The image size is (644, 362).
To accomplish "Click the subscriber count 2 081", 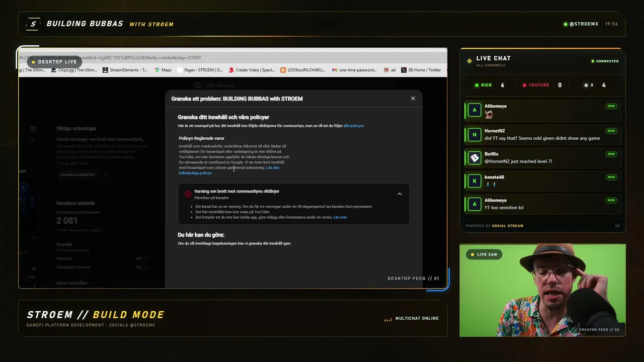I will click(67, 221).
